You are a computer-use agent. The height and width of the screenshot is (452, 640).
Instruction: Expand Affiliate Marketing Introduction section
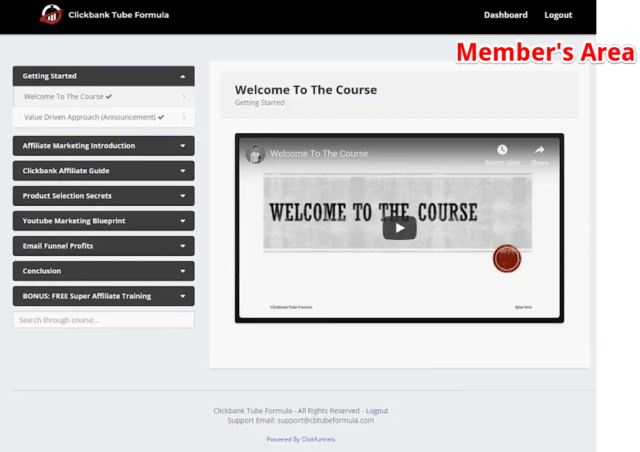pos(104,146)
